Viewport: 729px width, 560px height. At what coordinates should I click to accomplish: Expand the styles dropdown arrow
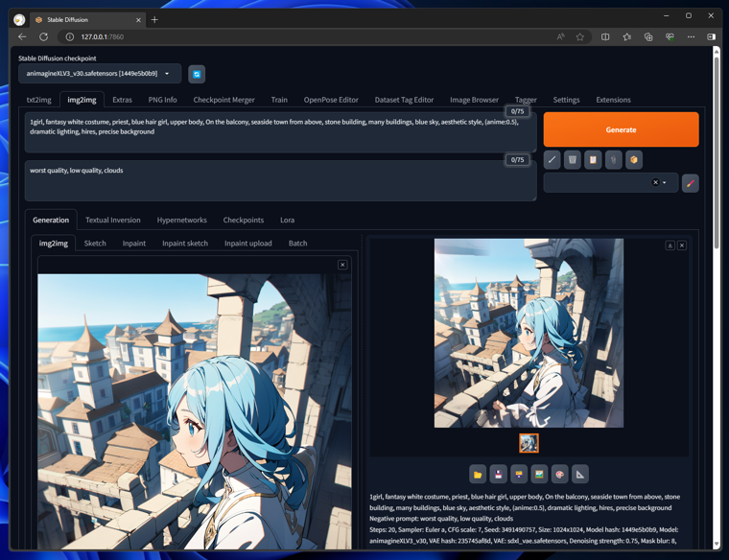665,182
